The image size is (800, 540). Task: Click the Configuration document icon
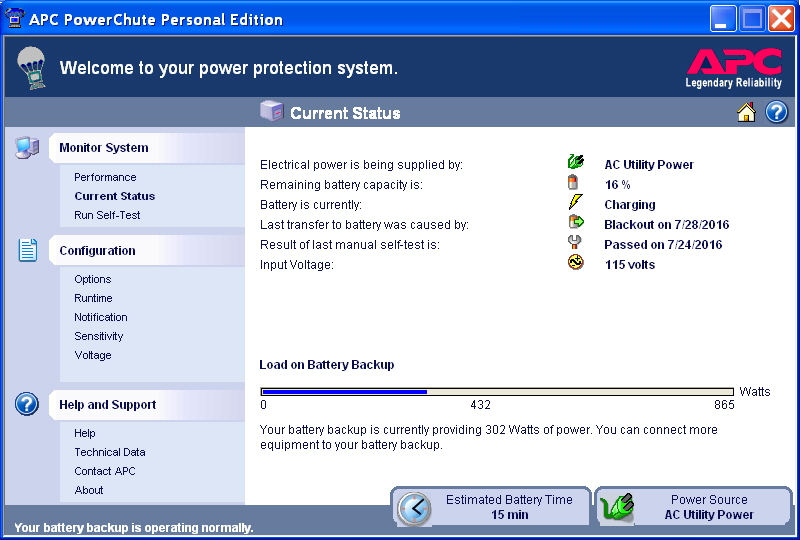(x=28, y=251)
